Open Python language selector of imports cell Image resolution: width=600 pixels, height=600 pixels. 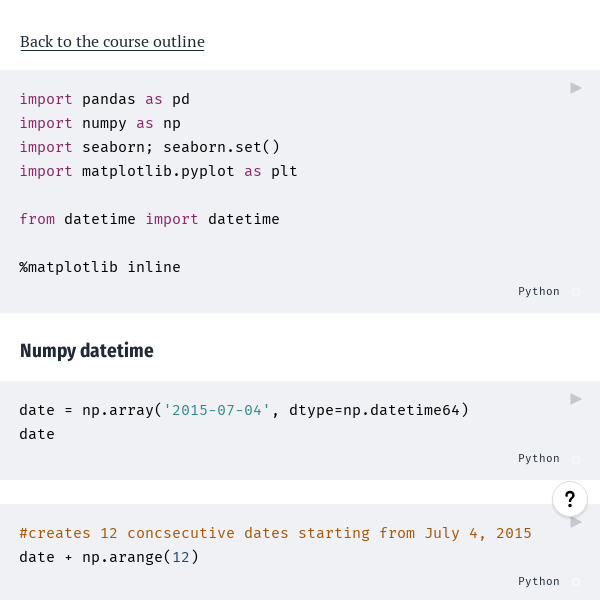(538, 291)
